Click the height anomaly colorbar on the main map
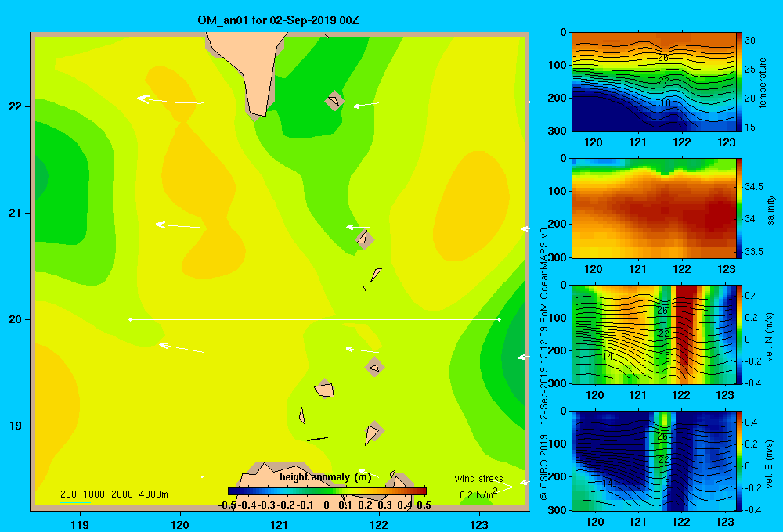Viewport: 783px width, 532px height. click(x=327, y=491)
